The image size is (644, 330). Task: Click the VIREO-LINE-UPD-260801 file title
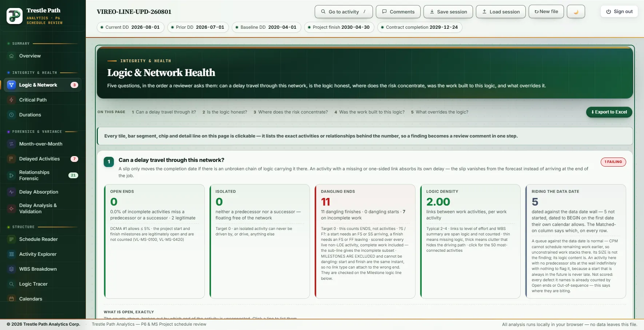tap(134, 12)
